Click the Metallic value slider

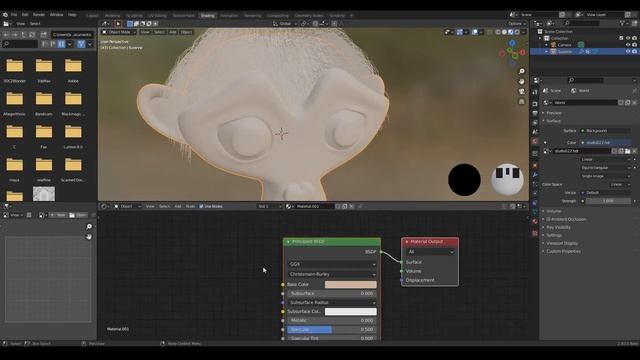click(x=332, y=320)
